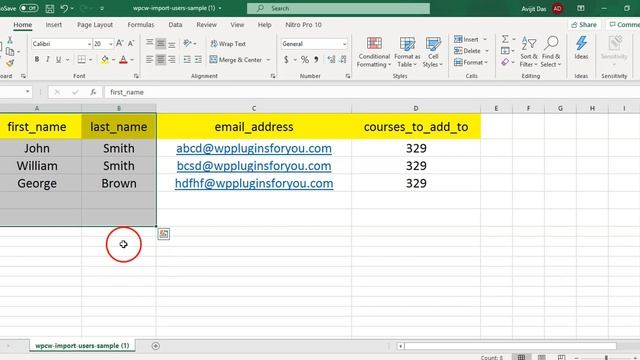Click the Clear eraser icon
The width and height of the screenshot is (640, 360).
[x=505, y=62]
